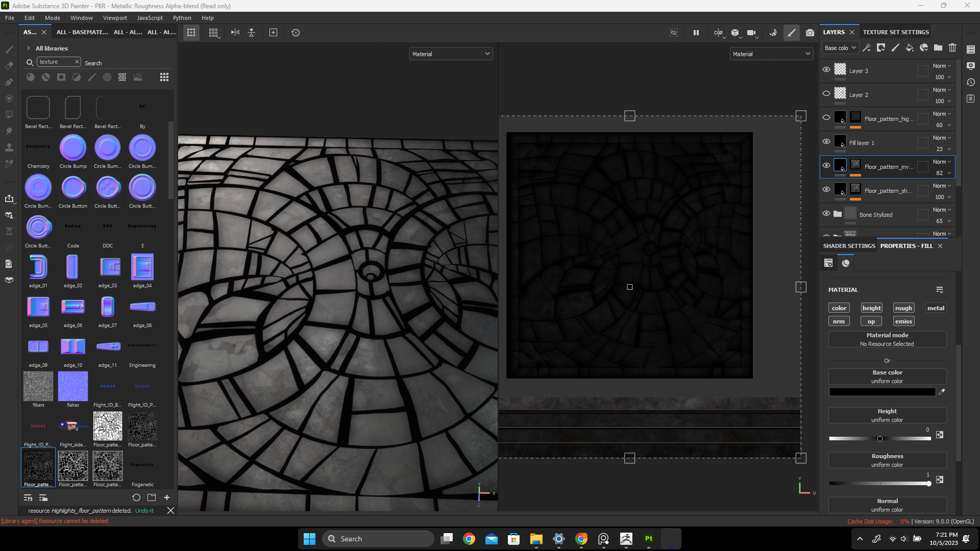Open the Viewport menu

click(115, 18)
